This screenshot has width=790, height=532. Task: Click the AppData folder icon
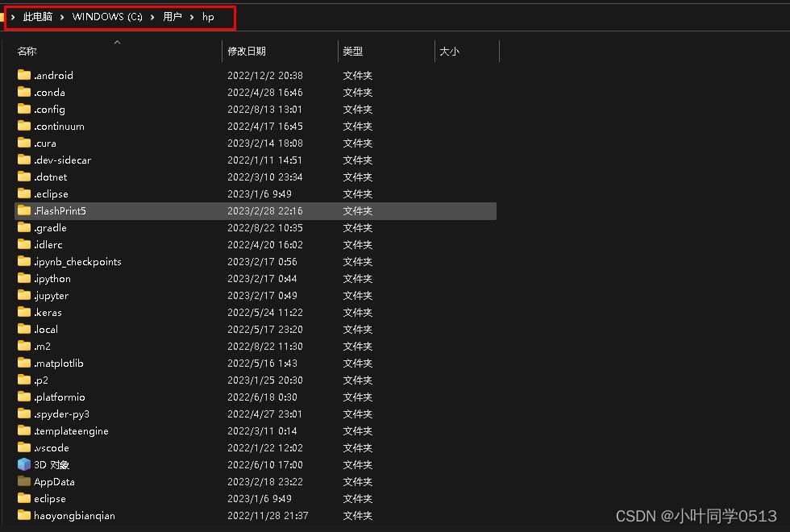[x=24, y=481]
